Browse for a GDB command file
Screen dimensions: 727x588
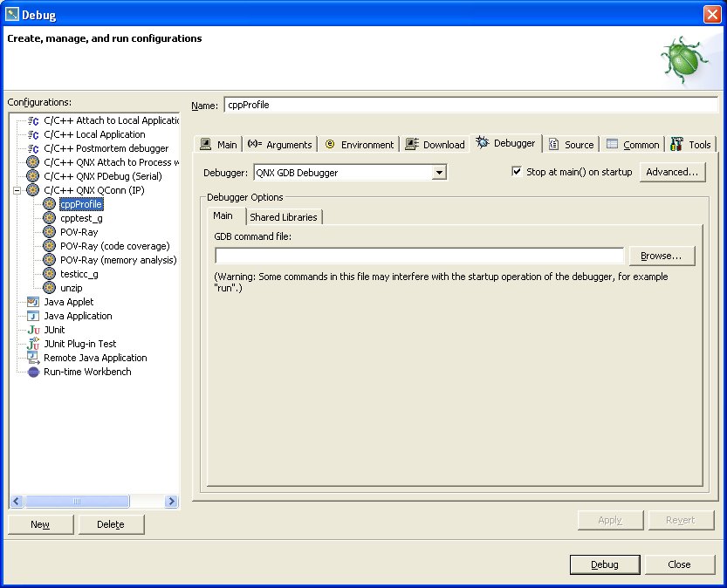click(x=662, y=256)
